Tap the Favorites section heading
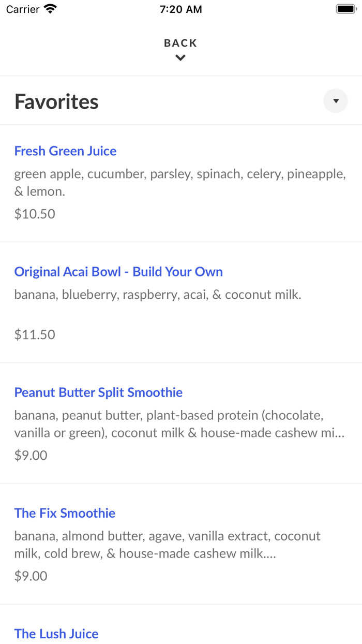This screenshot has width=362, height=644. (x=56, y=101)
